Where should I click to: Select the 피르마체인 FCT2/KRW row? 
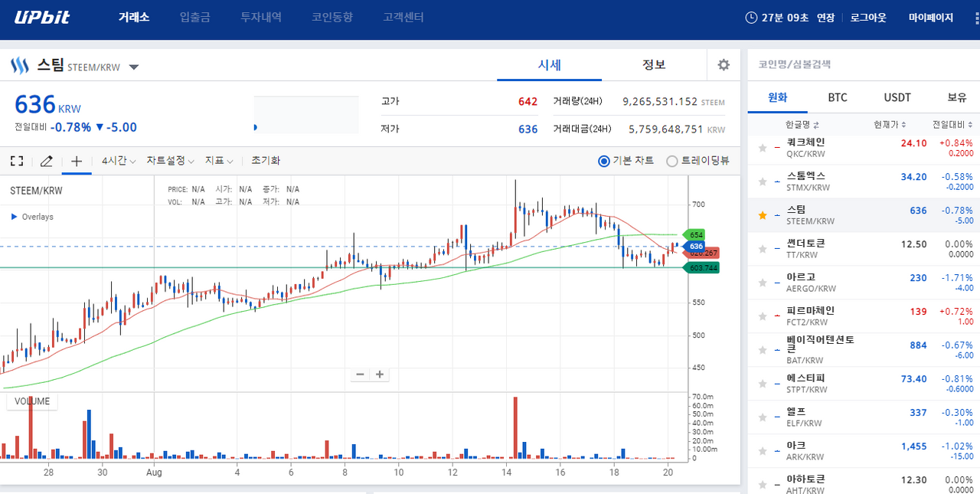pyautogui.click(x=864, y=316)
